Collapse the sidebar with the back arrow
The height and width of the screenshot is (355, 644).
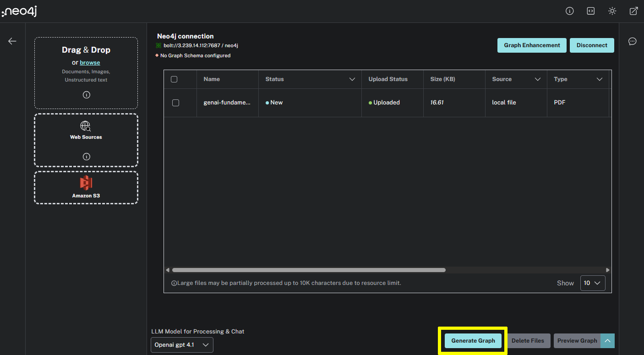pos(12,41)
